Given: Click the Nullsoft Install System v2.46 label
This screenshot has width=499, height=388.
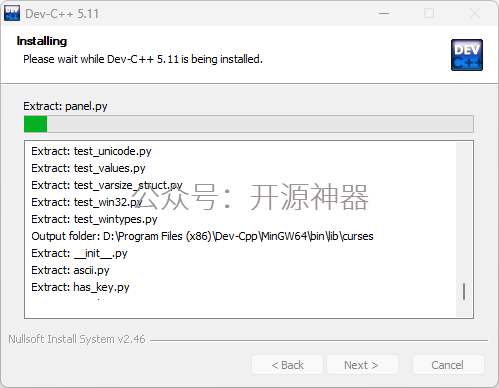Looking at the screenshot, I should tap(77, 339).
